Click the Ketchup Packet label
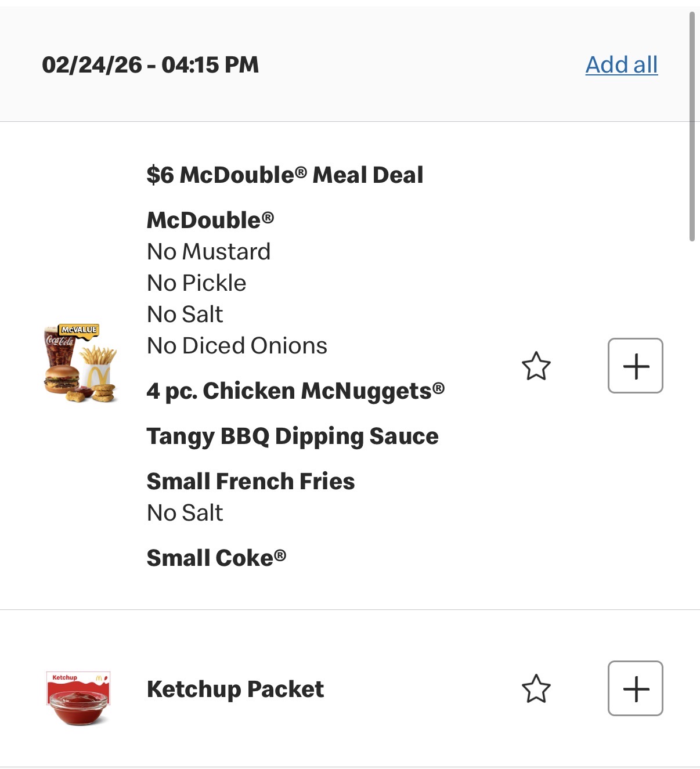 click(235, 689)
